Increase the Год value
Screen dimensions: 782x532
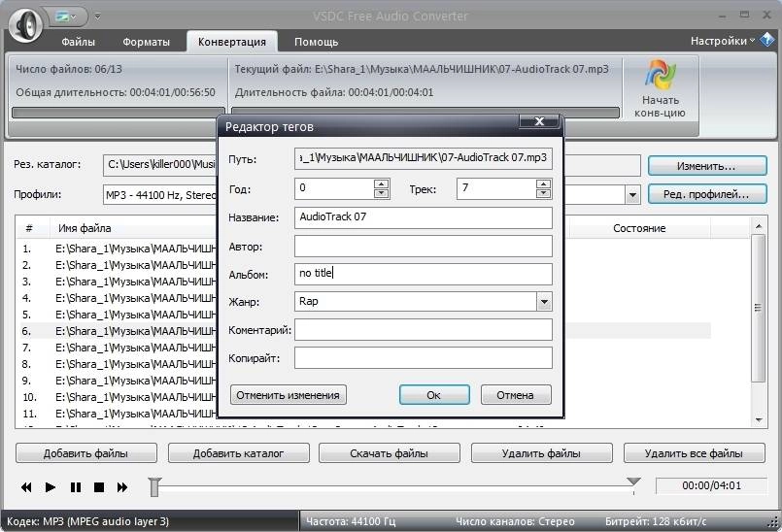click(x=381, y=184)
